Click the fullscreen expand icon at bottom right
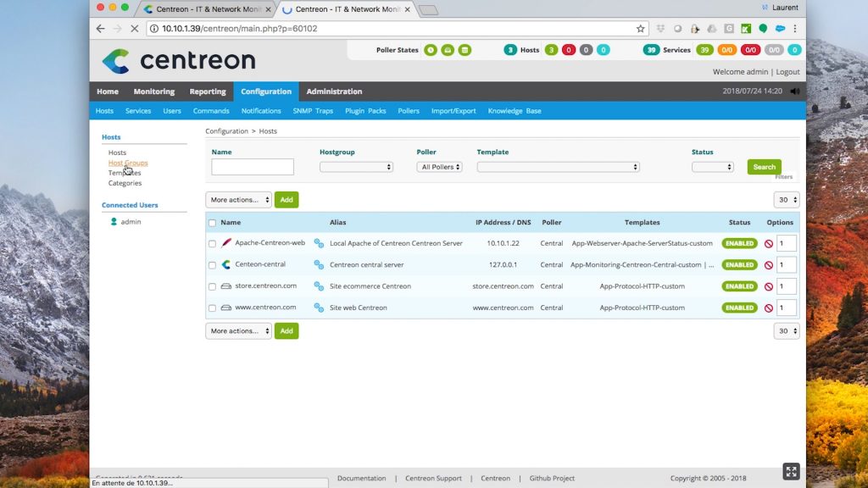 point(791,471)
